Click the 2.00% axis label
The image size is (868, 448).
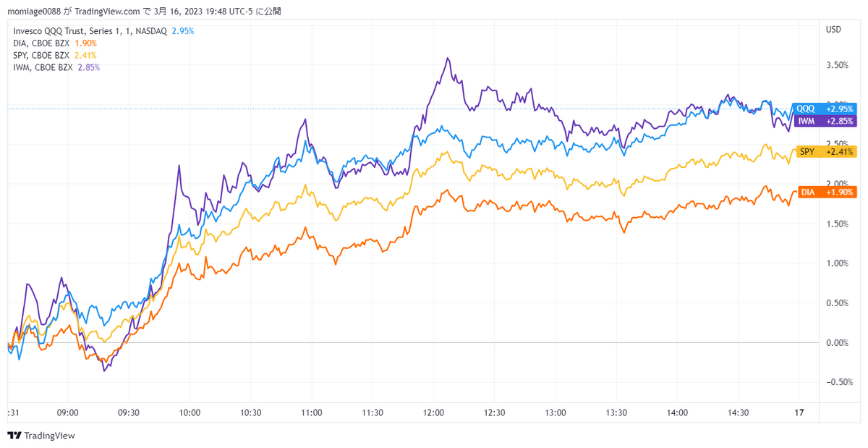click(836, 184)
